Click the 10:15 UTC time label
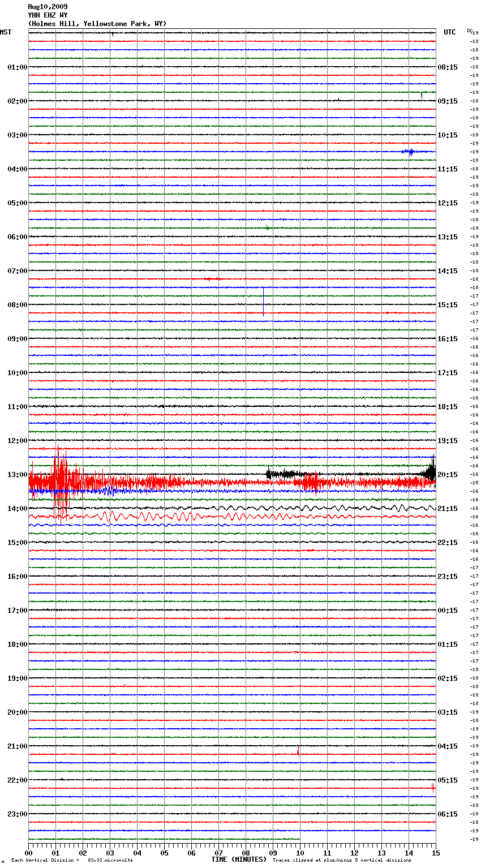Viewport: 481px width, 868px height. (x=448, y=135)
